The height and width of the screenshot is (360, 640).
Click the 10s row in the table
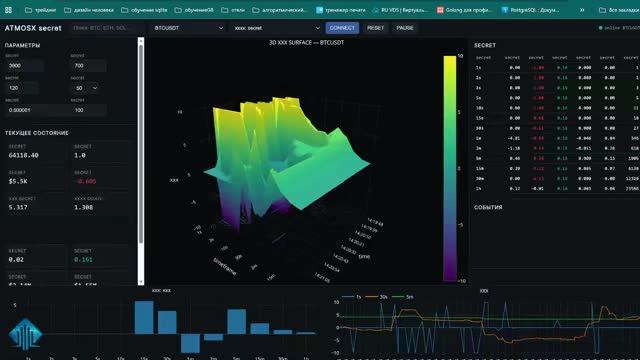point(556,108)
